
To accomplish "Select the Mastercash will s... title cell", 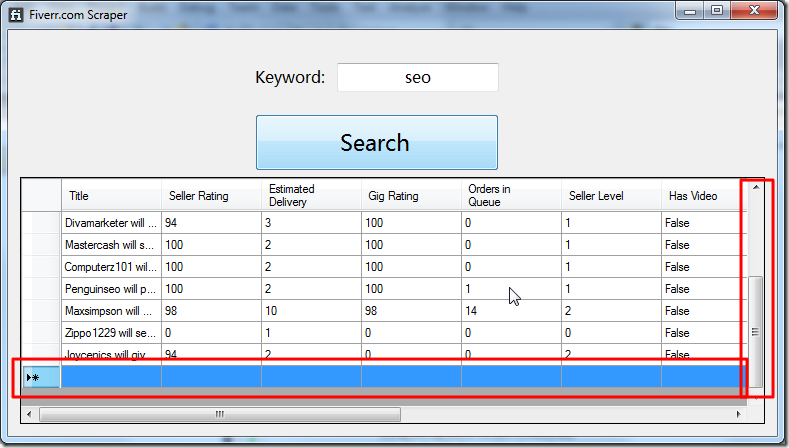I will [x=111, y=245].
